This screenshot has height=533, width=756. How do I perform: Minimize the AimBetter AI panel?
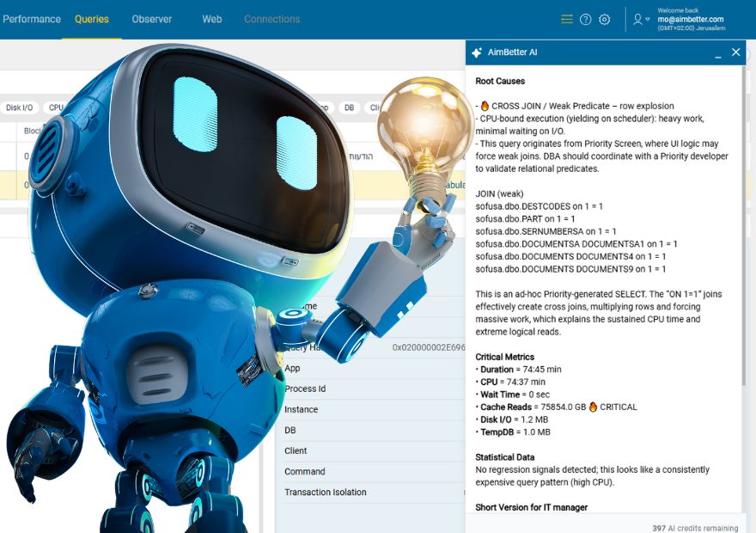tap(717, 53)
